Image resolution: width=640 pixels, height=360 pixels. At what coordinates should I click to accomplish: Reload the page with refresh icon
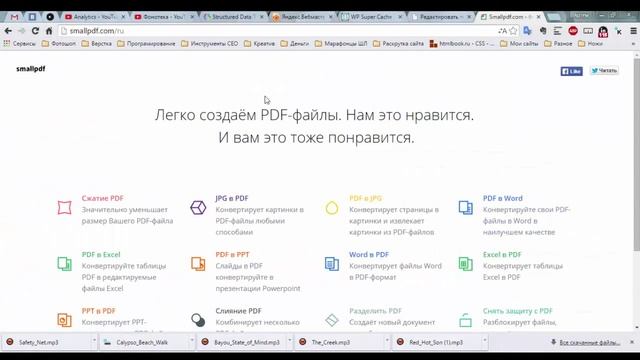coord(36,31)
